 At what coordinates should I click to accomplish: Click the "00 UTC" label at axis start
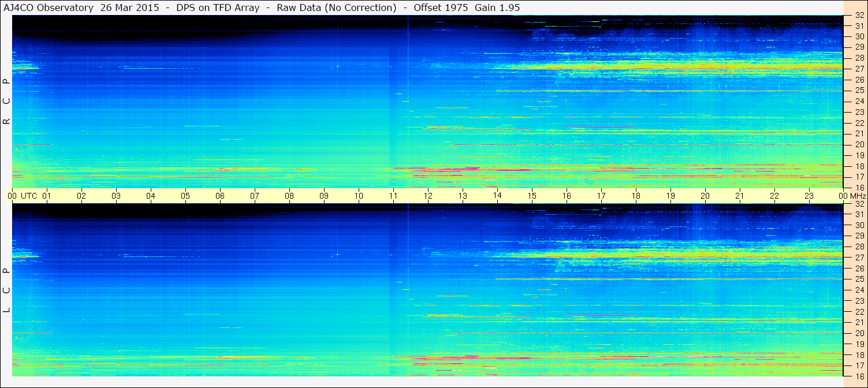[22, 196]
